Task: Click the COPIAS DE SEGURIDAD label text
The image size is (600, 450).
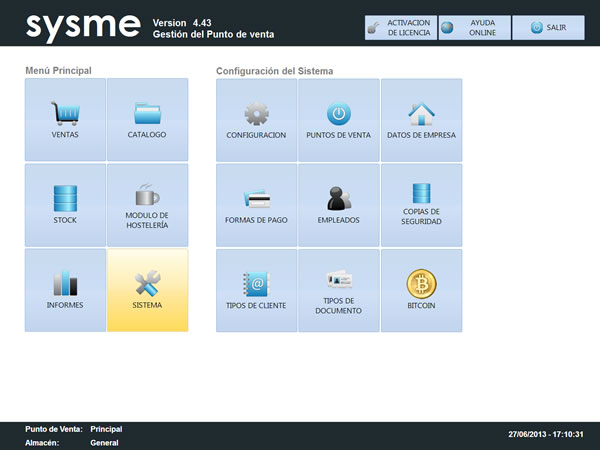Action: (421, 217)
